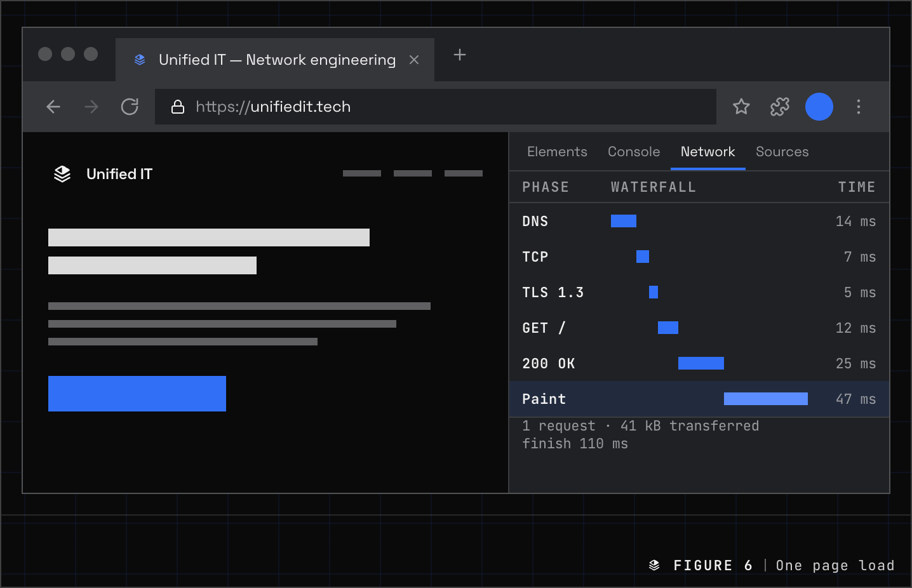Viewport: 912px width, 588px height.
Task: Click the WATERFALL column header
Action: (x=654, y=187)
